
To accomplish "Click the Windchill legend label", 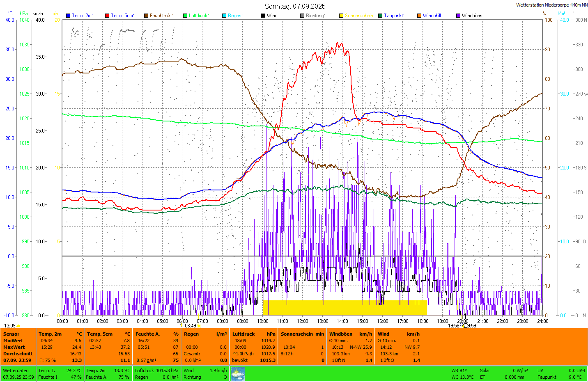I will point(432,16).
